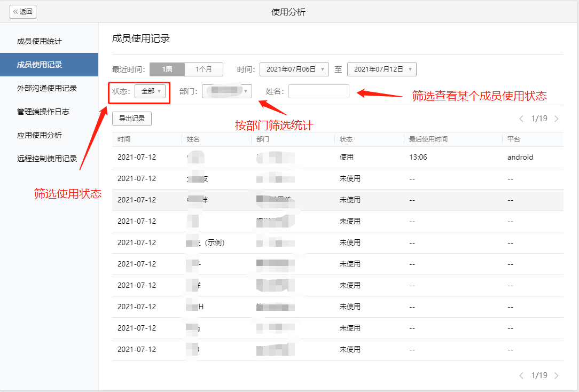
Task: Open the start date 2021年07月06日 dropdown
Action: [x=294, y=69]
